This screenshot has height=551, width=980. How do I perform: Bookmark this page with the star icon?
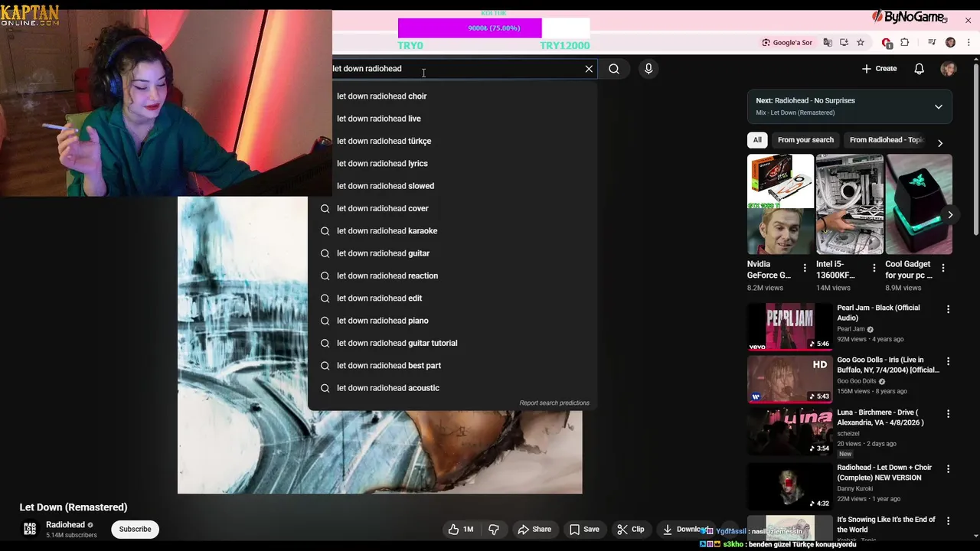861,43
